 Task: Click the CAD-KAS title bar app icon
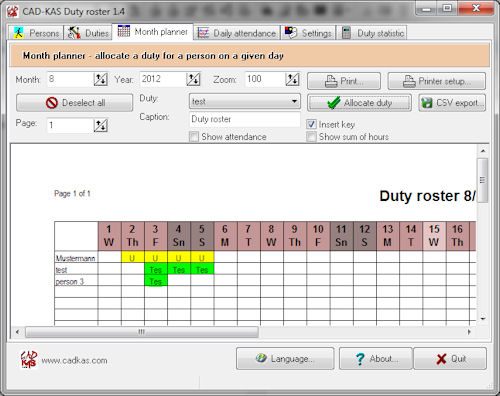(13, 11)
